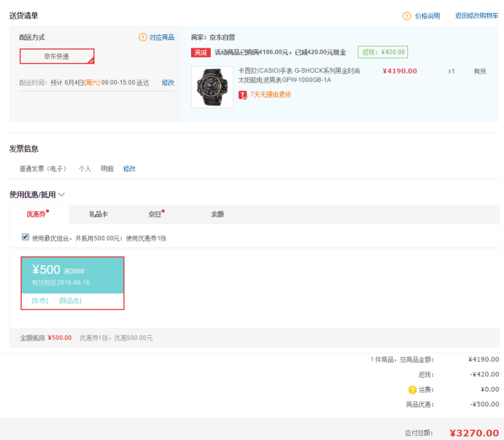Switch to the 礼品卡 tab
Image resolution: width=504 pixels, height=440 pixels.
point(99,214)
